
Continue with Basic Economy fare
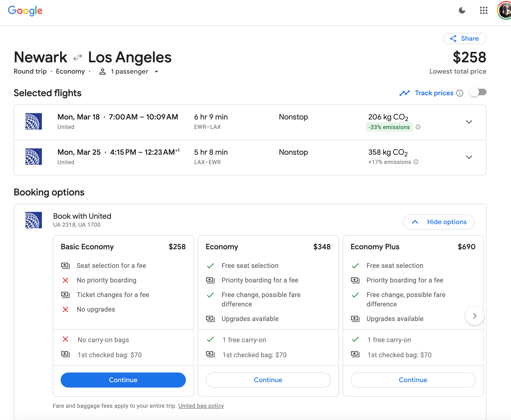coord(123,380)
